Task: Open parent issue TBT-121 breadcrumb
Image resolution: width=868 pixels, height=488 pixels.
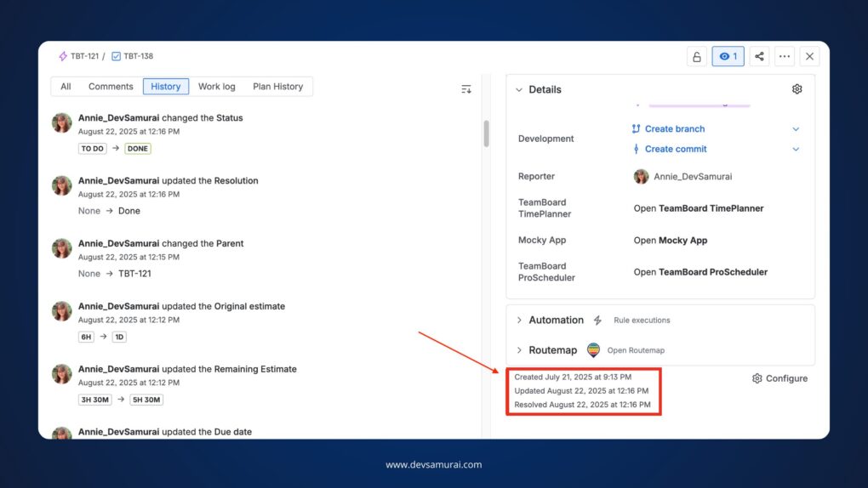Action: (84, 56)
